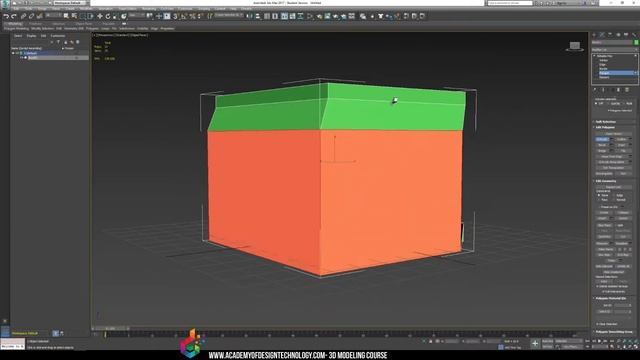
Task: Click the Inset button
Action: (x=621, y=145)
